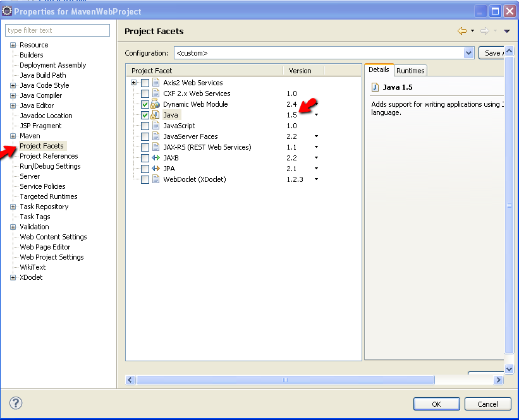Open the Configuration dropdown
Screen dimensions: 519x420
470,52
